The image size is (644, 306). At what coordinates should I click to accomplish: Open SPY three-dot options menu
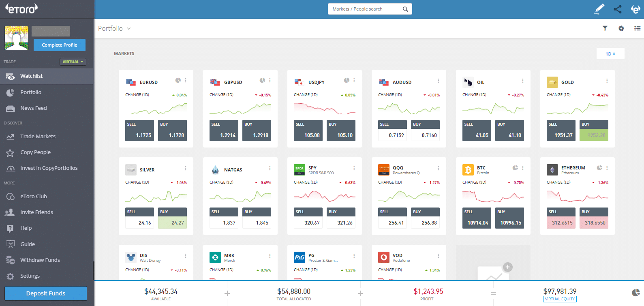tap(354, 168)
